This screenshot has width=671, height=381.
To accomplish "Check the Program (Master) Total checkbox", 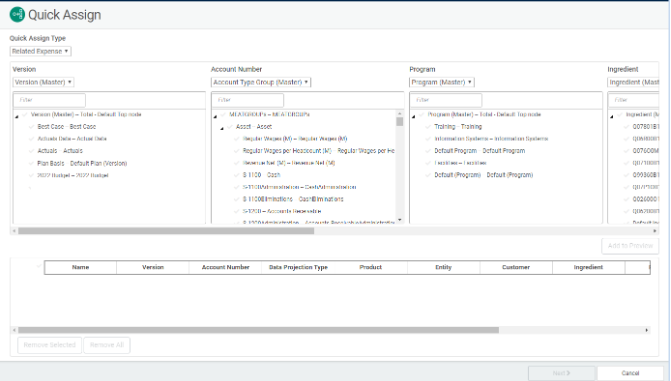I will tap(422, 114).
